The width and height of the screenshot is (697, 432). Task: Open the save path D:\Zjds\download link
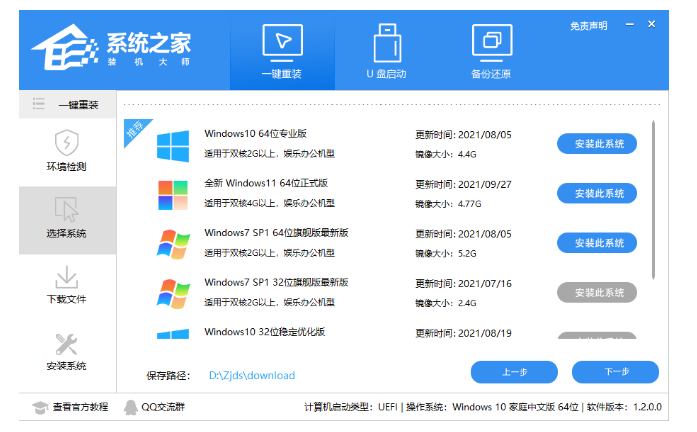click(252, 376)
